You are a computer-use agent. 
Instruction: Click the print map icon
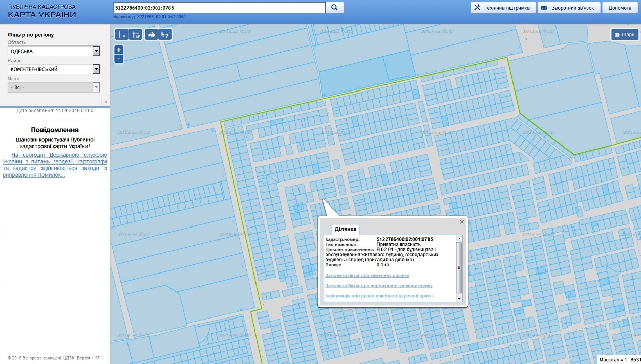[x=151, y=34]
